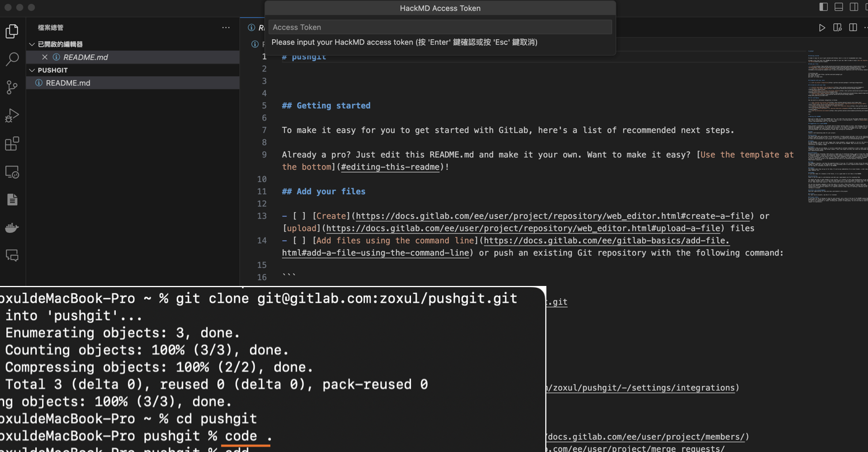This screenshot has height=452, width=868.
Task: Open the 檔案總管 more actions menu
Action: click(x=226, y=28)
